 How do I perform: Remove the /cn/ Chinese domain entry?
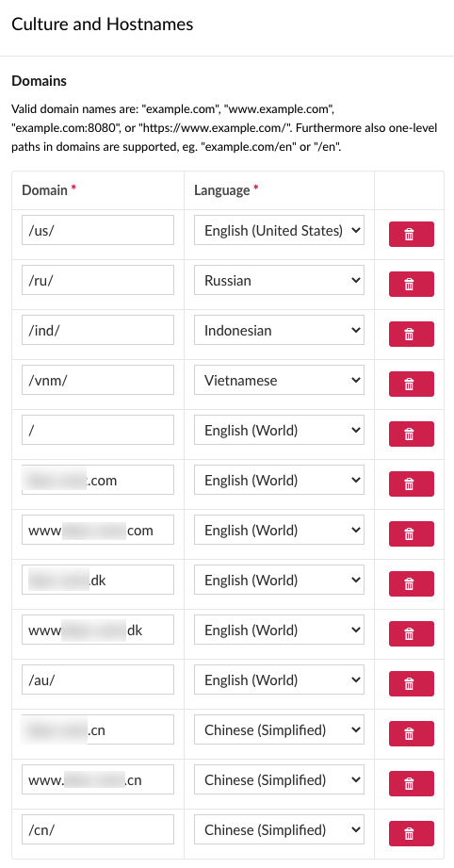click(411, 833)
